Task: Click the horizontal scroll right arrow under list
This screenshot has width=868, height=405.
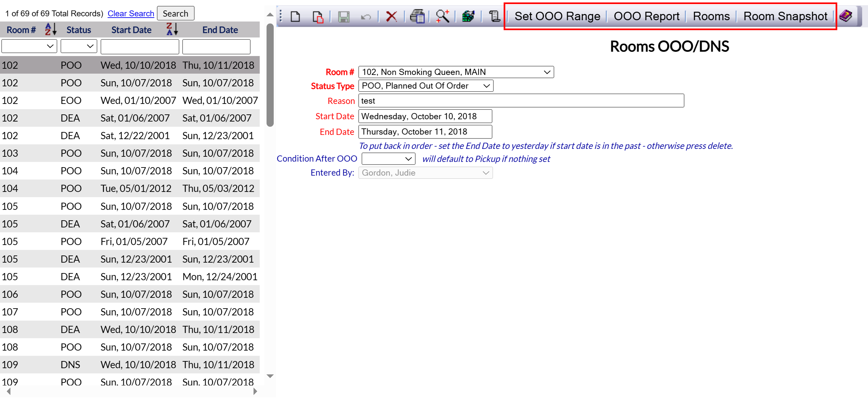Action: (255, 391)
